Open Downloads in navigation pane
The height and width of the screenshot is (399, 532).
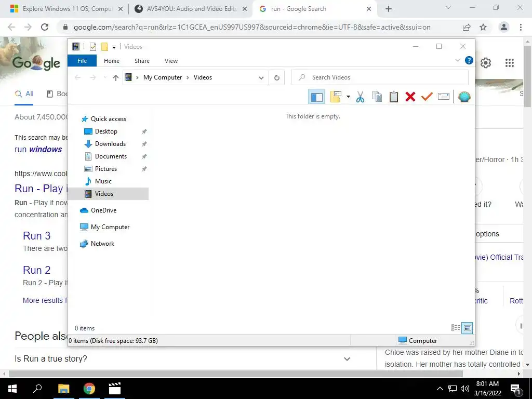(x=110, y=144)
